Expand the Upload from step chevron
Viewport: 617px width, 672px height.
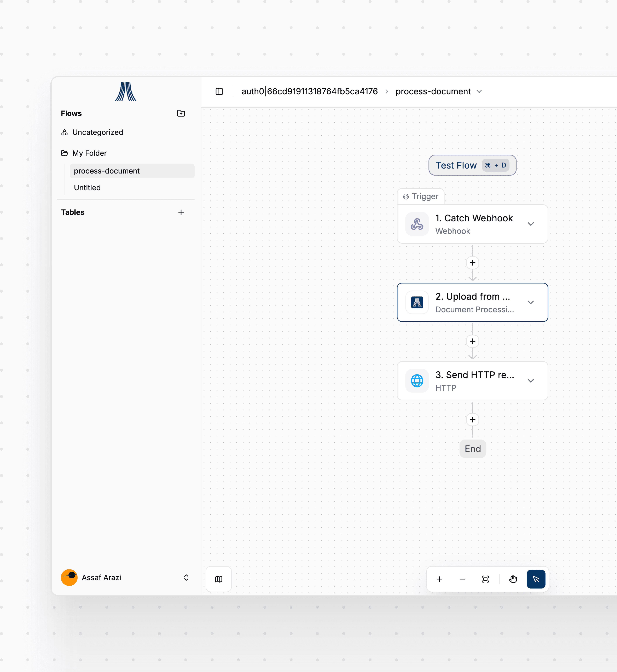(531, 303)
